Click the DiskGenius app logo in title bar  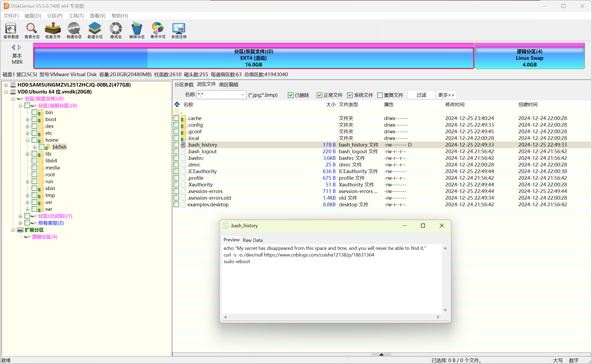(x=6, y=6)
